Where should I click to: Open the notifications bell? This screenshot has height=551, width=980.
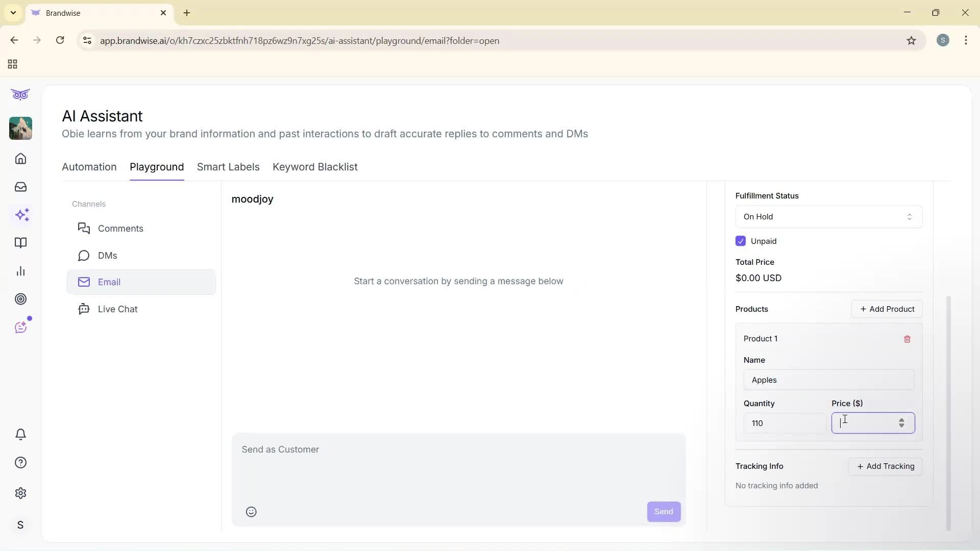[x=20, y=434]
